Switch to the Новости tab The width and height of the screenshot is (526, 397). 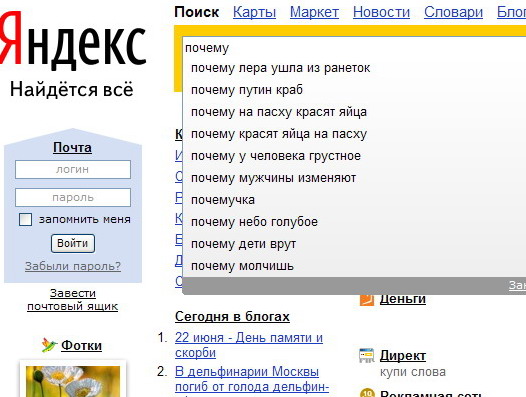tap(381, 12)
